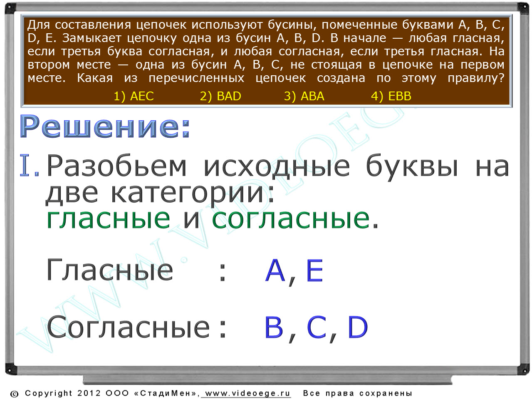
Task: Click the green word 'согласные'
Action: click(x=291, y=219)
